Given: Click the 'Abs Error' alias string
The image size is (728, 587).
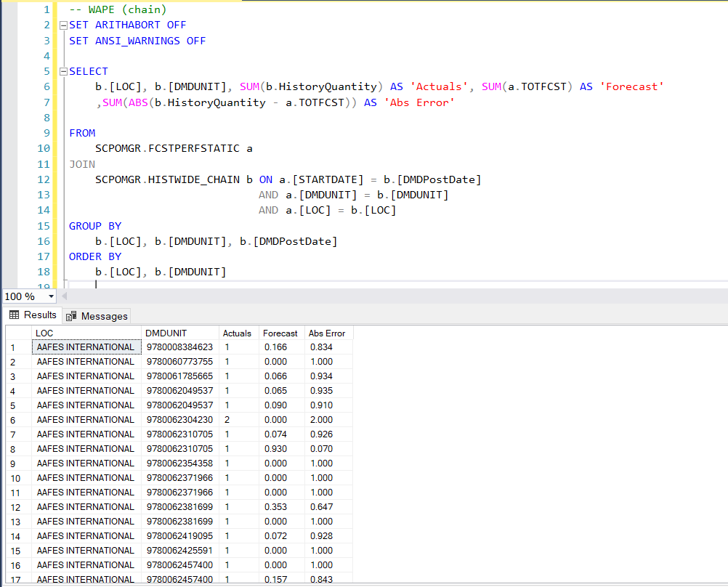Looking at the screenshot, I should click(418, 102).
